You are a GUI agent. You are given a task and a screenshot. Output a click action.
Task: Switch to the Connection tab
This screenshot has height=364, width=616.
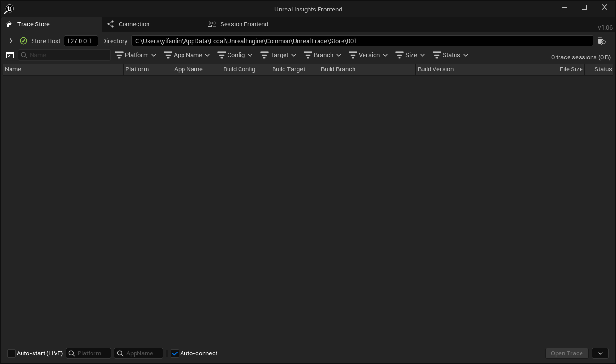coord(134,24)
